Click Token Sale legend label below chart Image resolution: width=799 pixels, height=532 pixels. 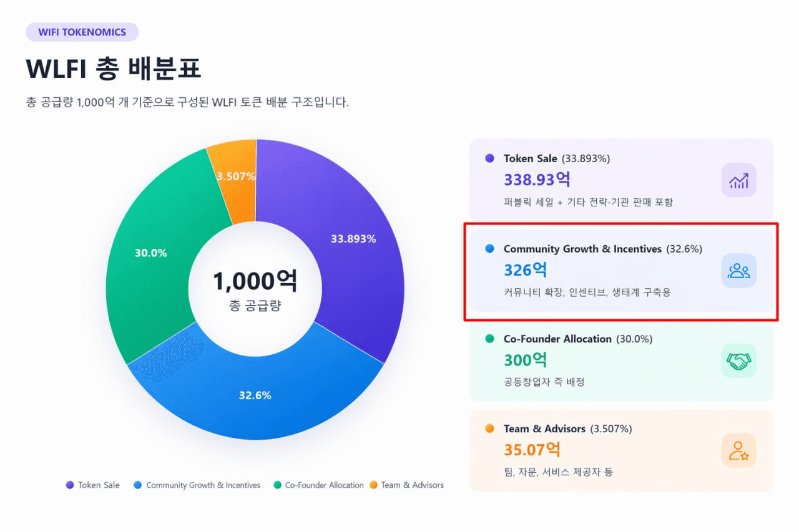99,485
